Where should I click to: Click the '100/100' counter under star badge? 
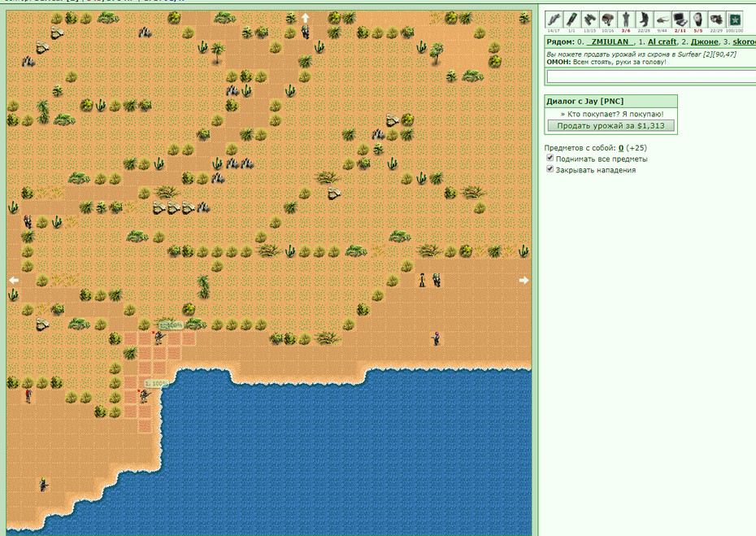tap(734, 31)
